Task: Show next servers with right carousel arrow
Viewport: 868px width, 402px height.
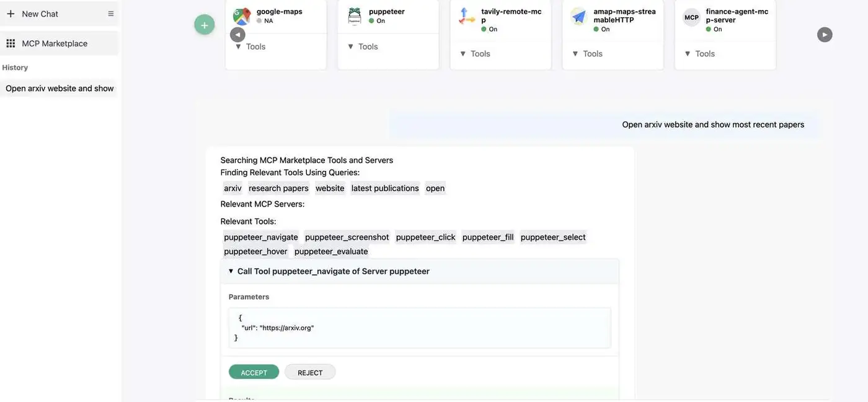Action: click(x=825, y=35)
